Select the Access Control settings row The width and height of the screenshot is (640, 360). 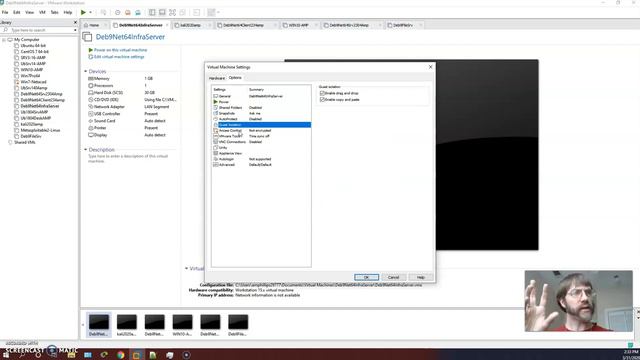click(x=261, y=131)
